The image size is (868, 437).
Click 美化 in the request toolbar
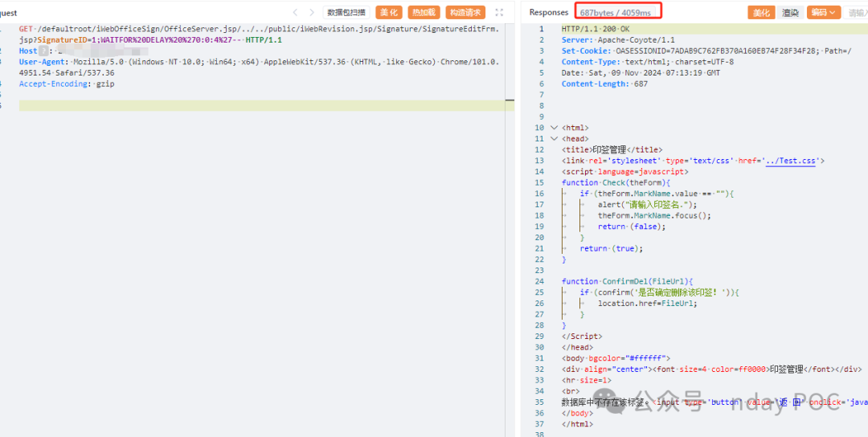pos(389,12)
